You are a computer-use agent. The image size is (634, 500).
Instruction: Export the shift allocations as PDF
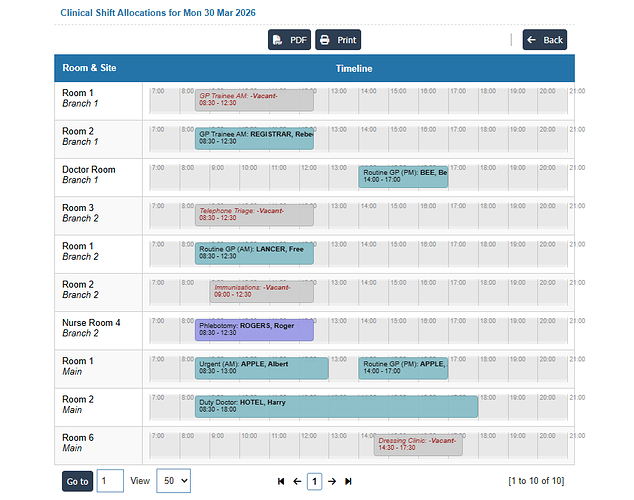tap(289, 40)
